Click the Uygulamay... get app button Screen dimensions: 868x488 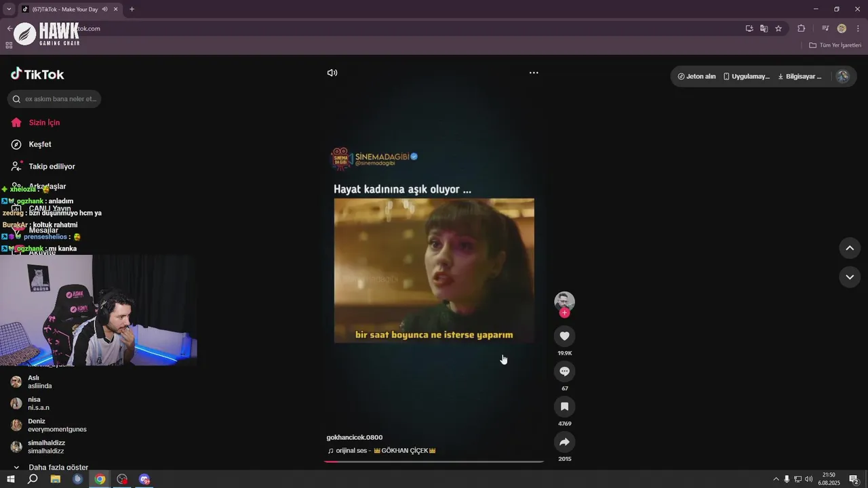pyautogui.click(x=746, y=77)
